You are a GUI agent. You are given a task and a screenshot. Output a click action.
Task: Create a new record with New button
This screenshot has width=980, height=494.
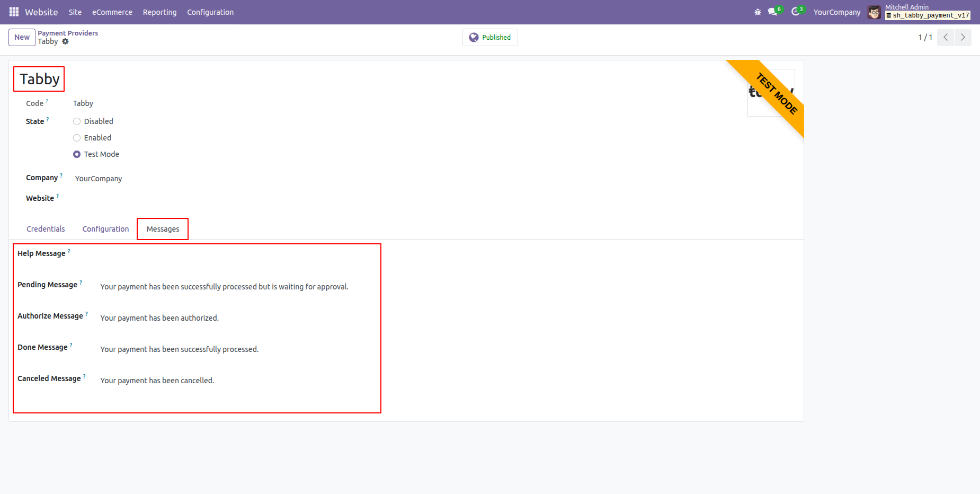click(22, 37)
